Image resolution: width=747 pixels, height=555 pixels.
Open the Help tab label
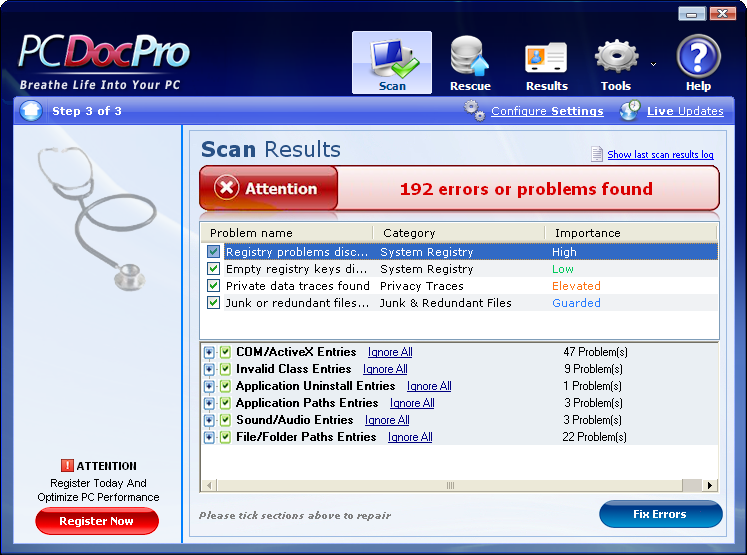click(x=698, y=86)
